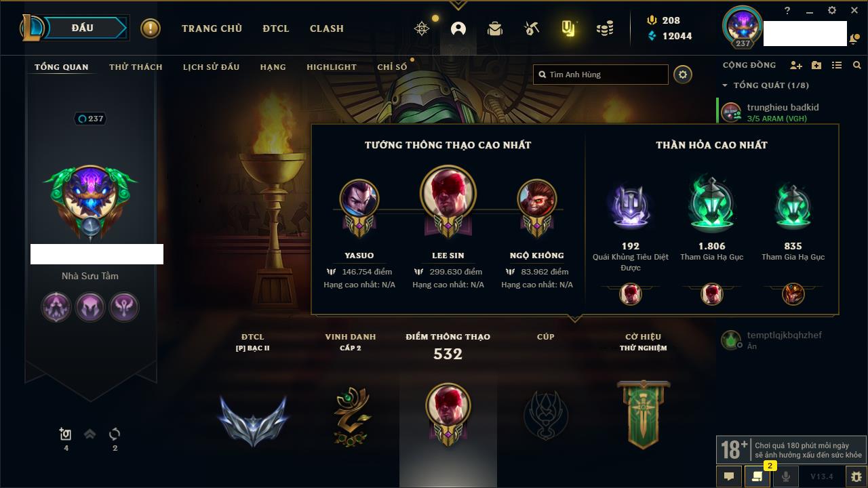Screen dimensions: 868x488
Task: Go to TRANG CHỦ home link
Action: [212, 28]
